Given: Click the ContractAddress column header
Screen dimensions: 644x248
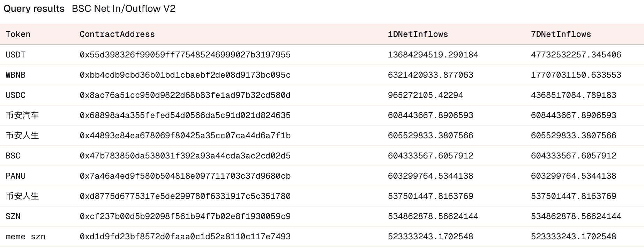Looking at the screenshot, I should [x=117, y=34].
